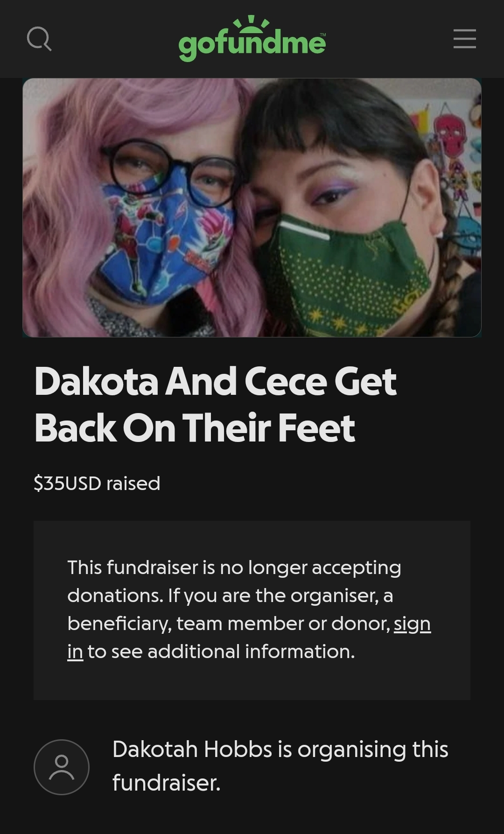
Task: Open the hamburger menu
Action: 465,39
